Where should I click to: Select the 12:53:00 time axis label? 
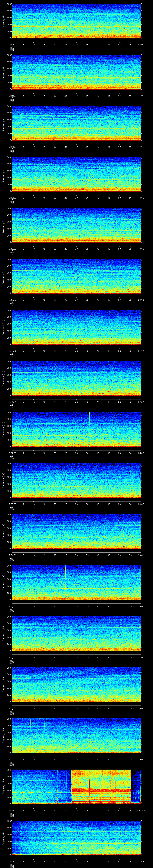12,504
